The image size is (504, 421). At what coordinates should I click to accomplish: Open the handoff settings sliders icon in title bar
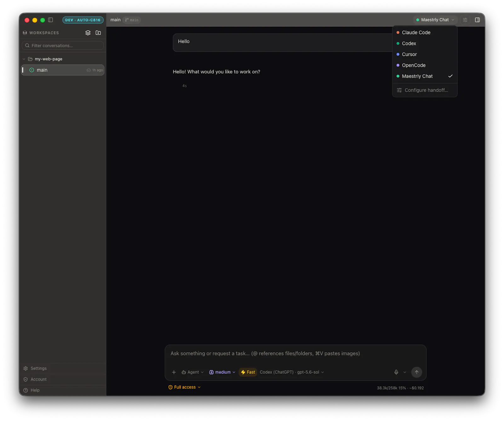(x=465, y=20)
